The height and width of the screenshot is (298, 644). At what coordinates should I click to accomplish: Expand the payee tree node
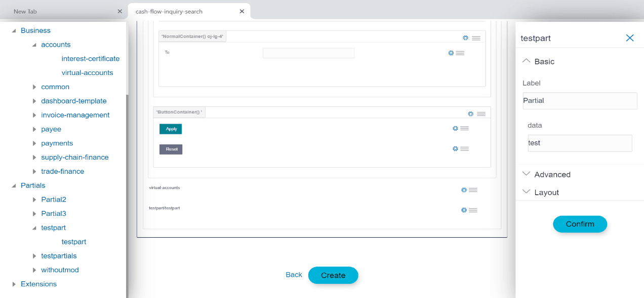pyautogui.click(x=34, y=129)
